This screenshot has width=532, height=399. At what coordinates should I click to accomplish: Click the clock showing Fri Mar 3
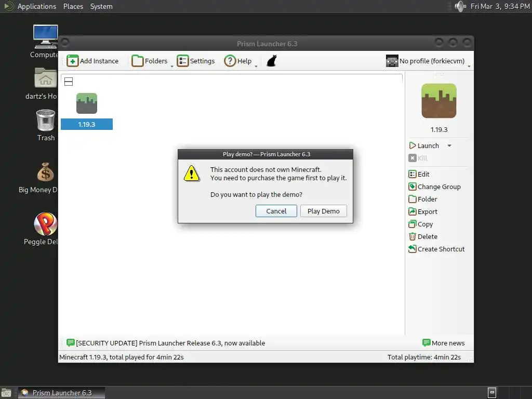(500, 6)
